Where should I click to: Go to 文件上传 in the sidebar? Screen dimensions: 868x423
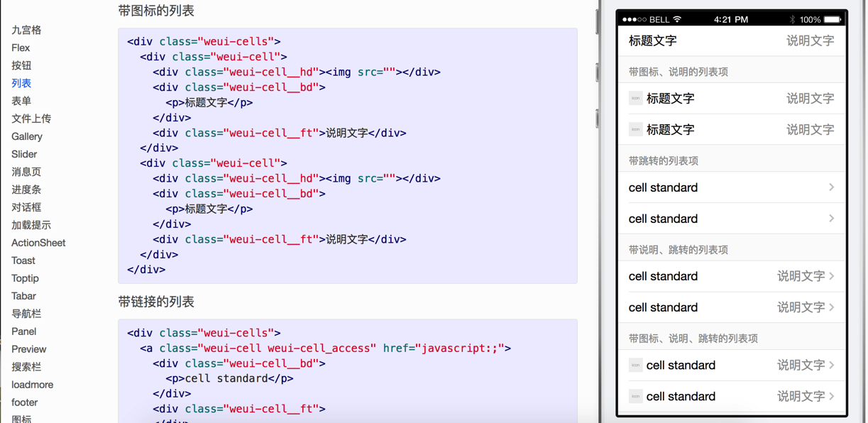coord(31,119)
